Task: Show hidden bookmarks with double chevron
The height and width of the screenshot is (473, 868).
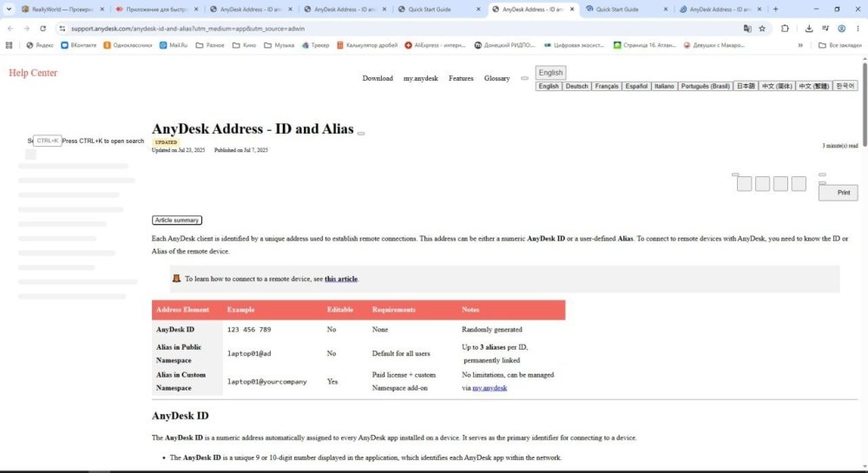Action: point(800,45)
